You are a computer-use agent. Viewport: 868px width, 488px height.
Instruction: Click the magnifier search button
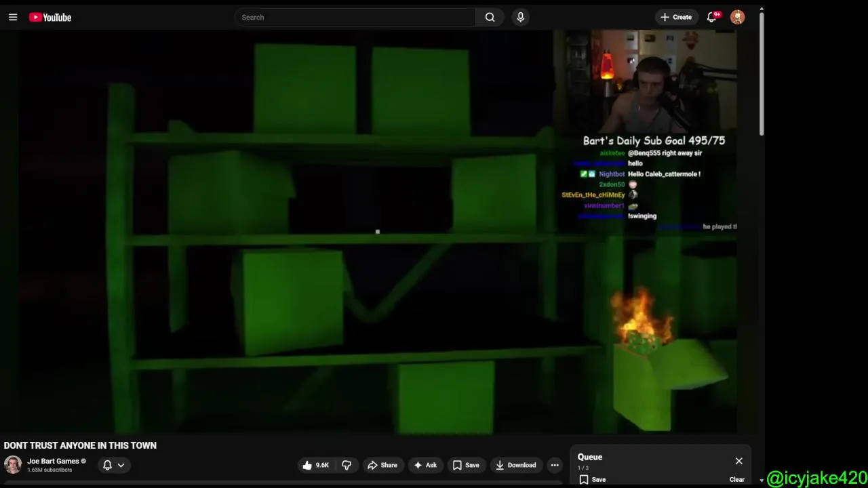pyautogui.click(x=490, y=17)
